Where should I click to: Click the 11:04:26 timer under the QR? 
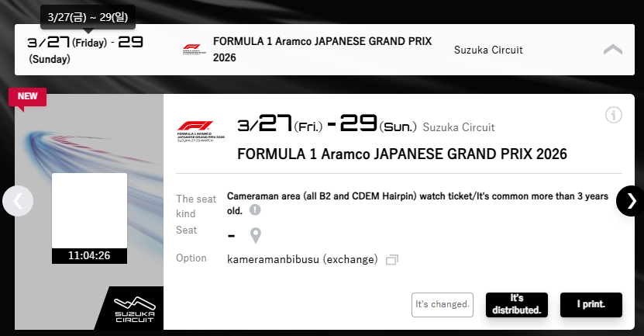[89, 255]
